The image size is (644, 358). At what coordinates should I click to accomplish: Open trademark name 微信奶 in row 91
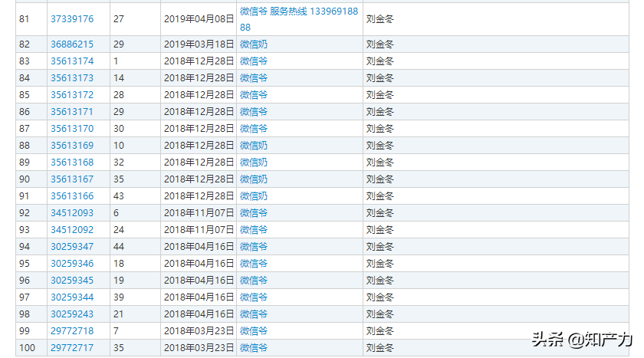click(x=254, y=195)
